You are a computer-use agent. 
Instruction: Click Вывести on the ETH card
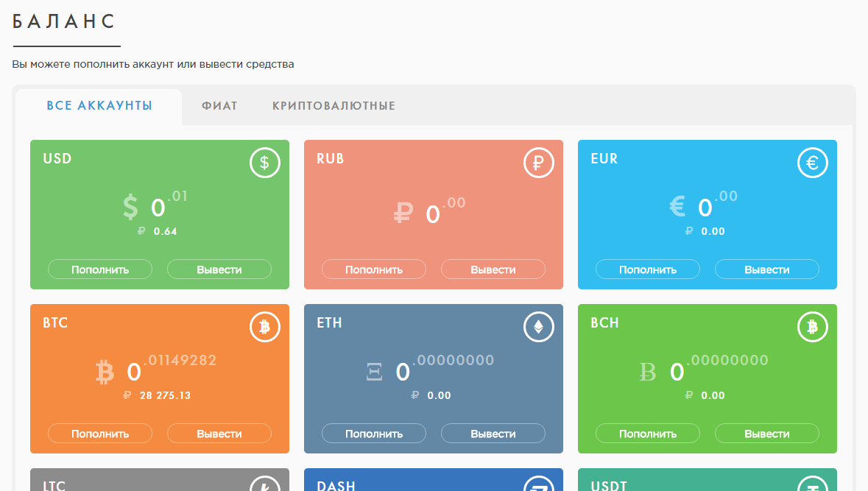(x=493, y=434)
